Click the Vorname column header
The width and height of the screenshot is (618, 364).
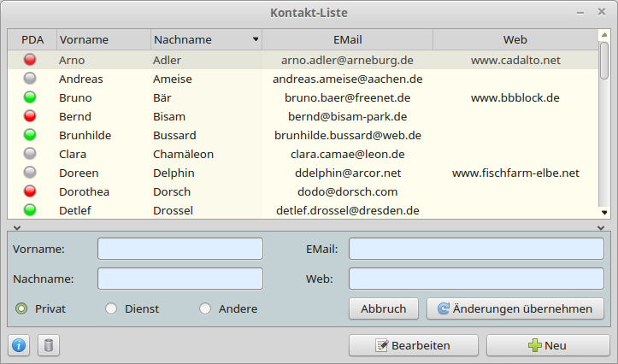tap(103, 39)
